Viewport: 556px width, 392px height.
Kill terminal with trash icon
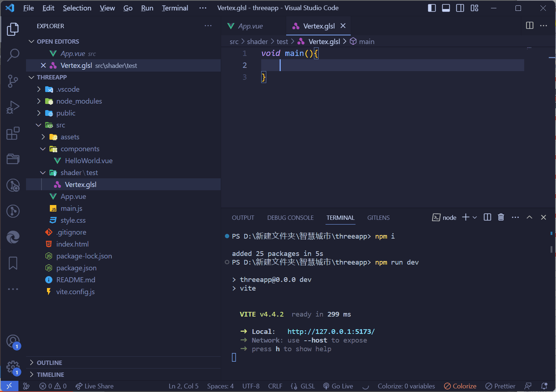click(501, 217)
